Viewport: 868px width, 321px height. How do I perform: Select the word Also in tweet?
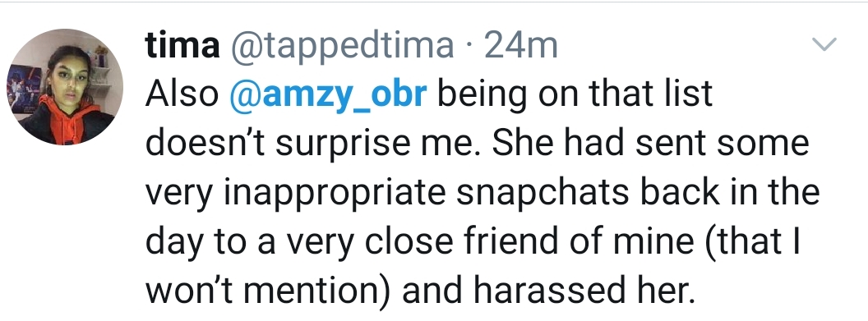[182, 94]
